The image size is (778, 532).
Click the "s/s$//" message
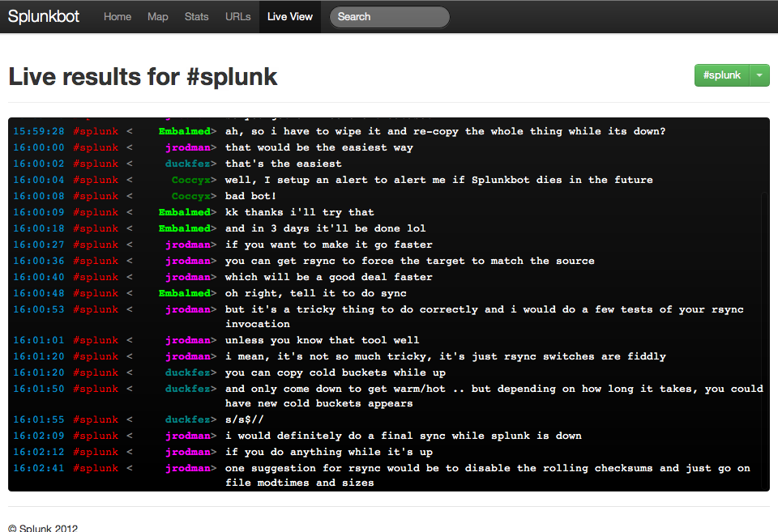point(244,419)
